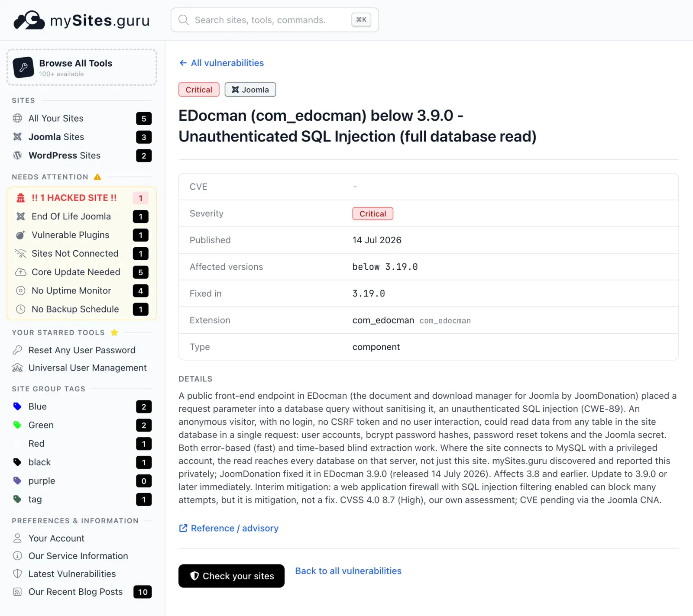Click the back arrow before All vulnerabilities

click(x=183, y=63)
